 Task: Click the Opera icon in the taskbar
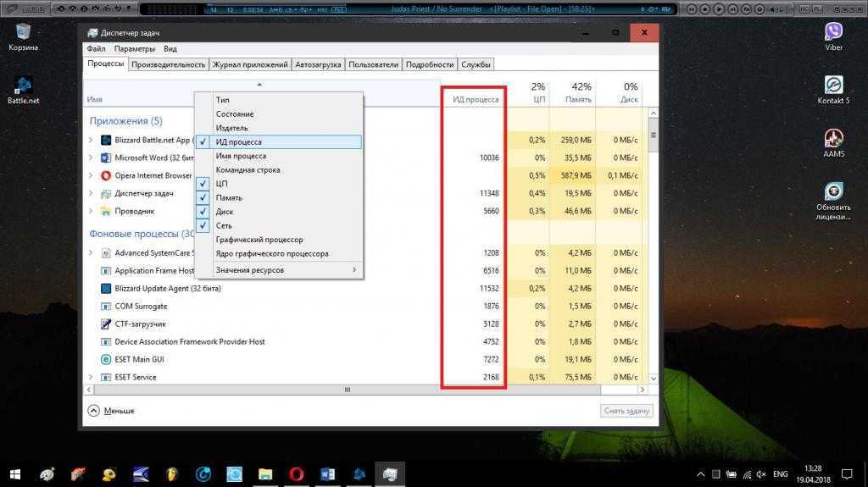point(296,474)
